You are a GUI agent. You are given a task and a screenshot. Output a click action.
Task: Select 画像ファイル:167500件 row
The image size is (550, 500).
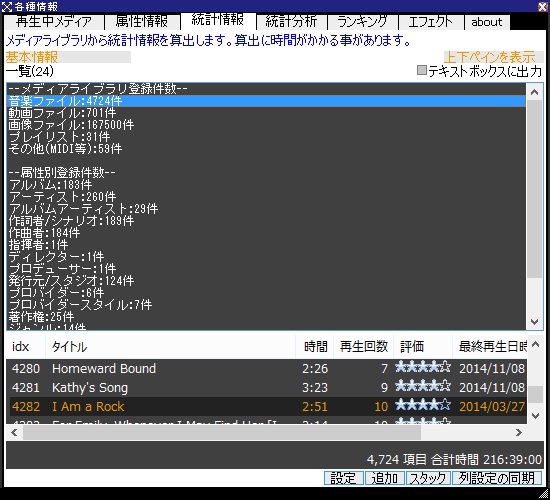[266, 125]
